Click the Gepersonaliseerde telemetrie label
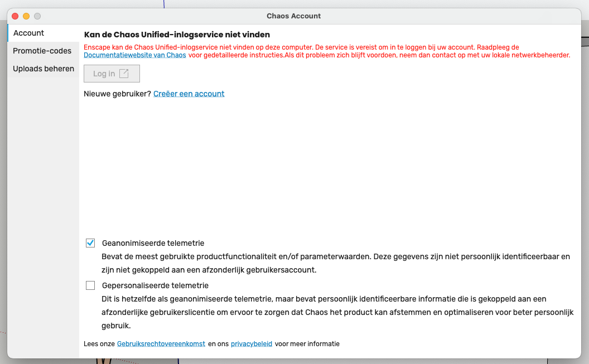 click(x=155, y=285)
